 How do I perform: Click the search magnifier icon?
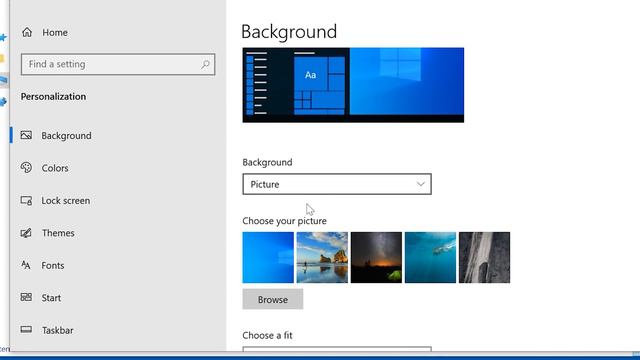click(205, 64)
